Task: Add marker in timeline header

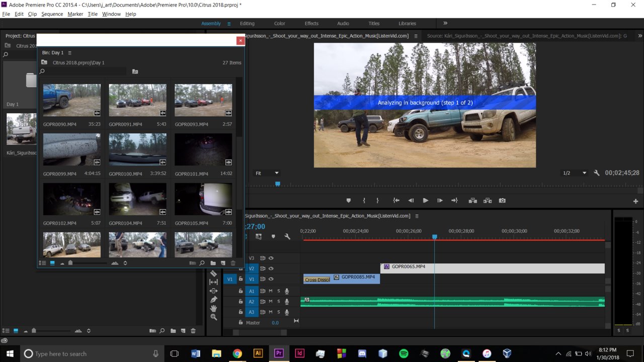Action: coord(273,236)
